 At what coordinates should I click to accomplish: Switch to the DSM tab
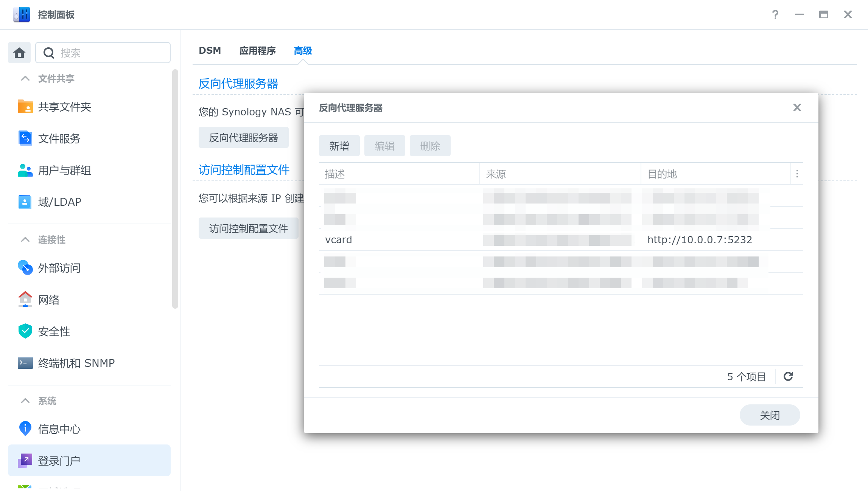coord(210,50)
